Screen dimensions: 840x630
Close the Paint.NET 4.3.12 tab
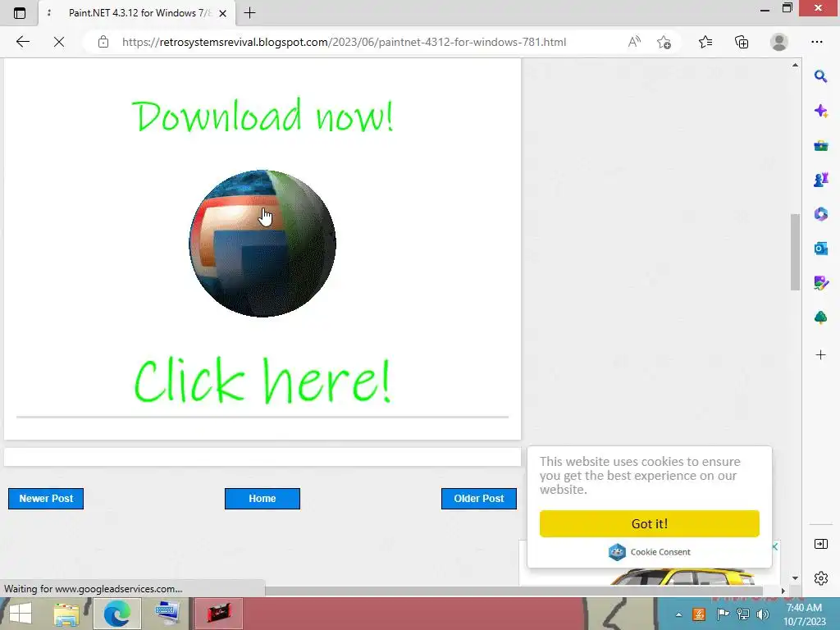pyautogui.click(x=223, y=13)
